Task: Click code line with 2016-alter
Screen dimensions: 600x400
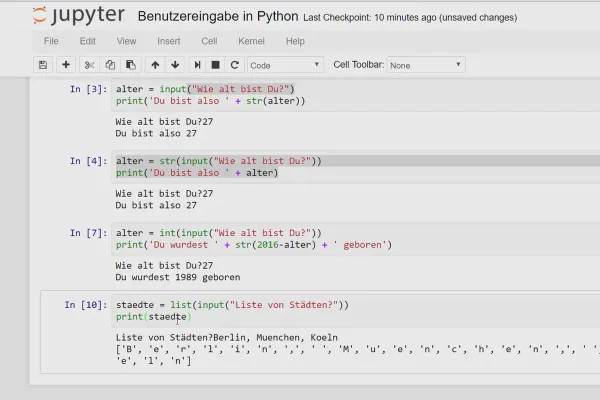Action: 254,245
